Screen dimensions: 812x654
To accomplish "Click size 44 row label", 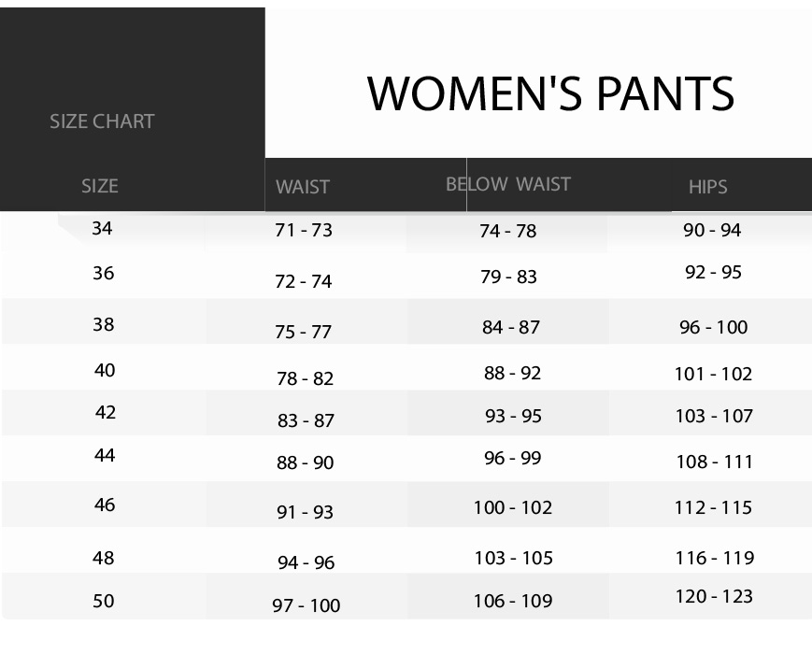I will coord(105,455).
